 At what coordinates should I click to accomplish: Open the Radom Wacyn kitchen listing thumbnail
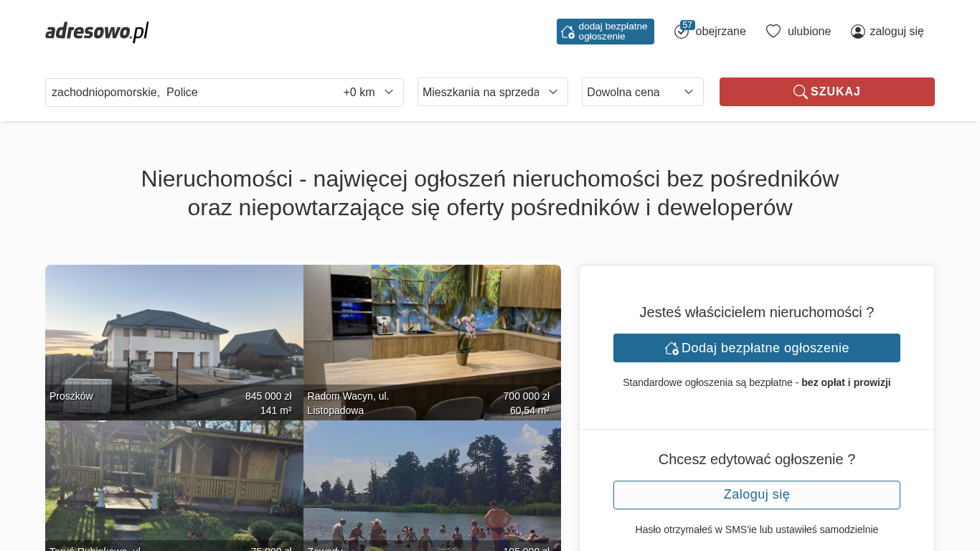tap(432, 337)
